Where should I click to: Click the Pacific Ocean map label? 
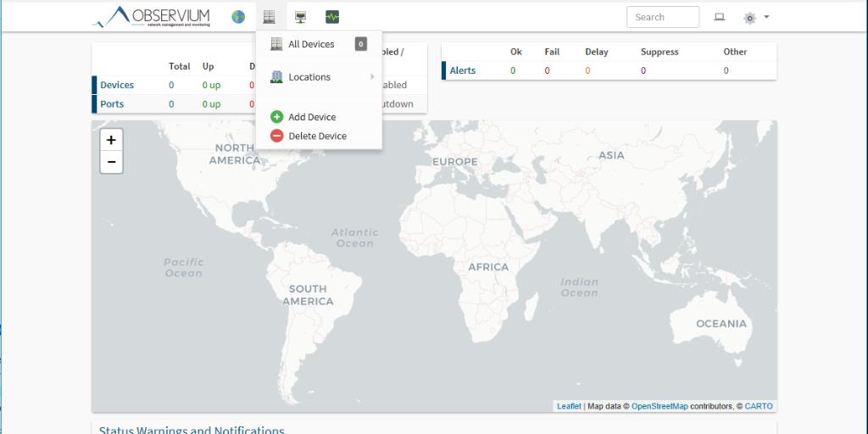tap(184, 267)
